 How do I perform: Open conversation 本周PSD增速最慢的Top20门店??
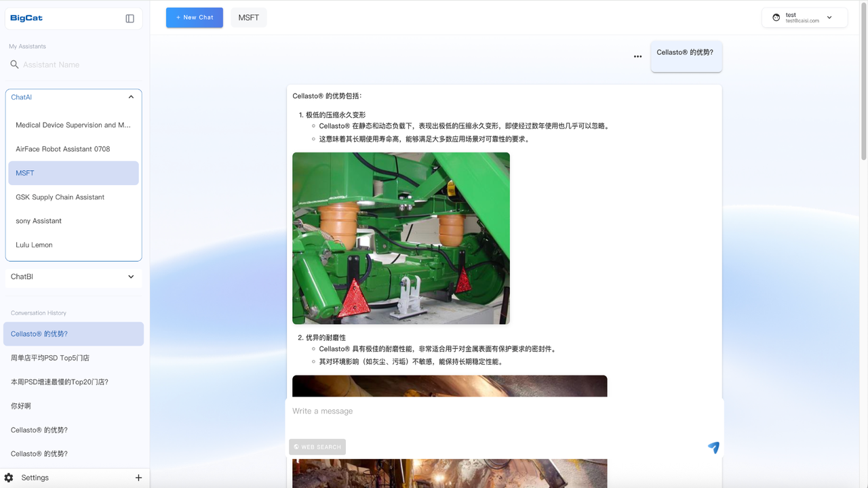(x=73, y=382)
